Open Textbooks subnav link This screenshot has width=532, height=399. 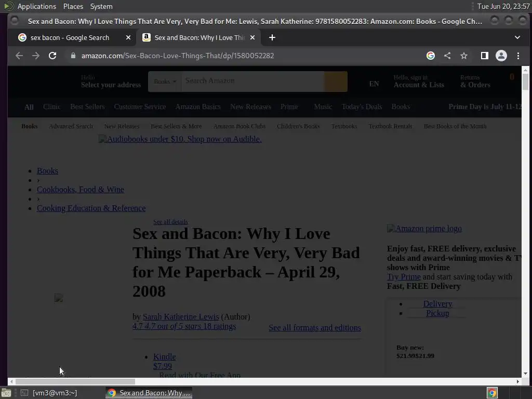(x=344, y=126)
